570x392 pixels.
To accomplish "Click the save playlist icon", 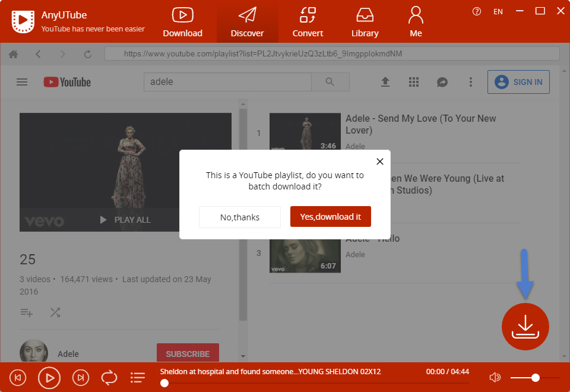I will 27,312.
